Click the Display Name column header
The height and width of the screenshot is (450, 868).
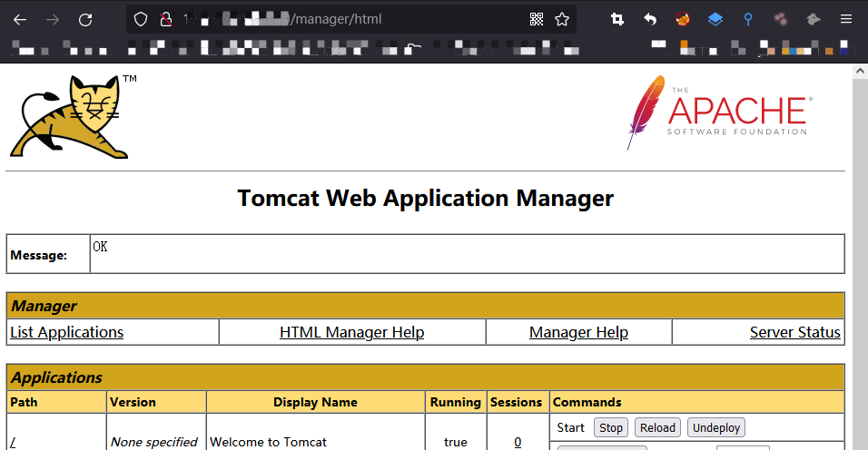[x=316, y=403]
